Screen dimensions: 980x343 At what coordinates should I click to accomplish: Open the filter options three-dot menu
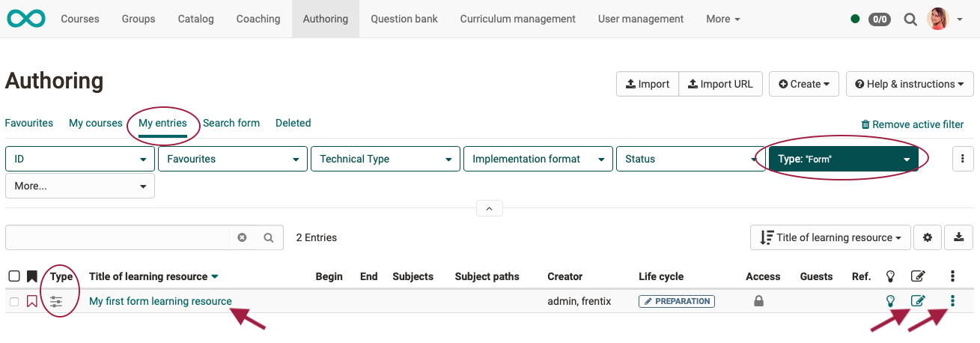[962, 159]
